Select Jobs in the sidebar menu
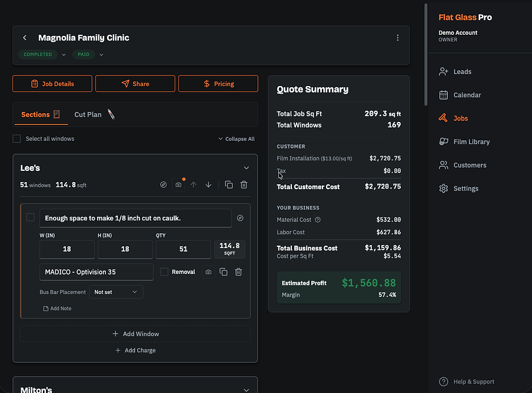 pyautogui.click(x=453, y=118)
